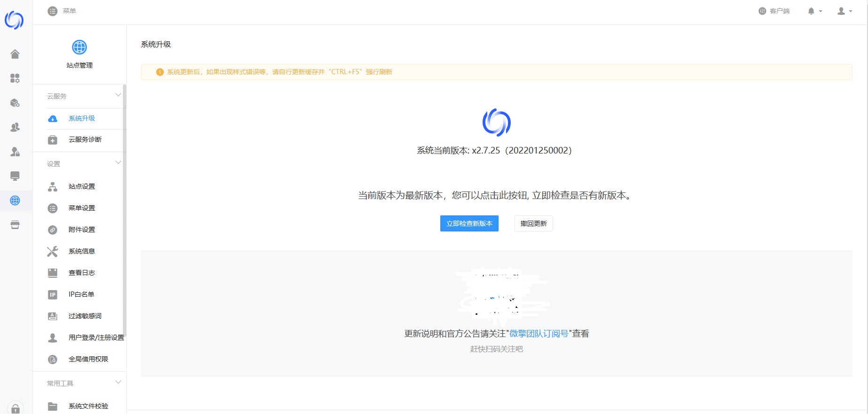Image resolution: width=868 pixels, height=414 pixels.
Task: Click the 客户端 link in header
Action: pyautogui.click(x=774, y=11)
